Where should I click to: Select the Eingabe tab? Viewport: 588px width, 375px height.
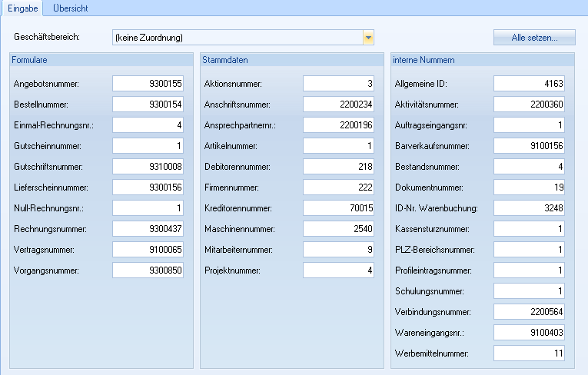(22, 8)
